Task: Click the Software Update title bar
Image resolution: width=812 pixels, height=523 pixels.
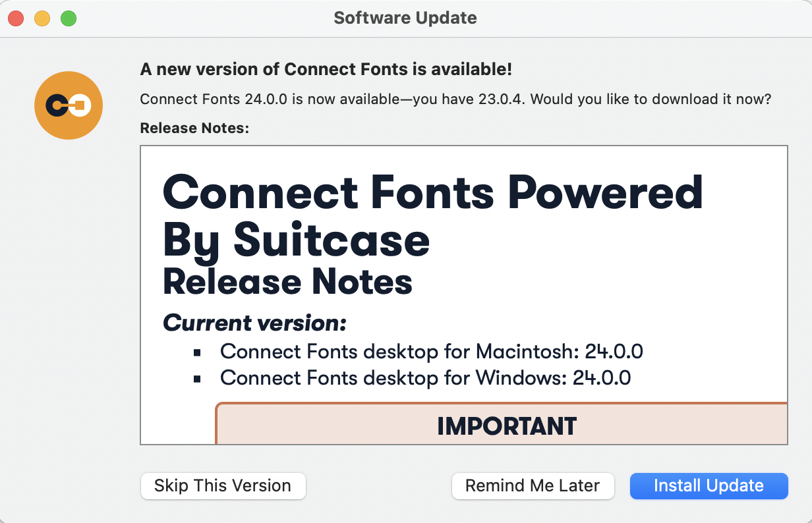Action: tap(405, 18)
